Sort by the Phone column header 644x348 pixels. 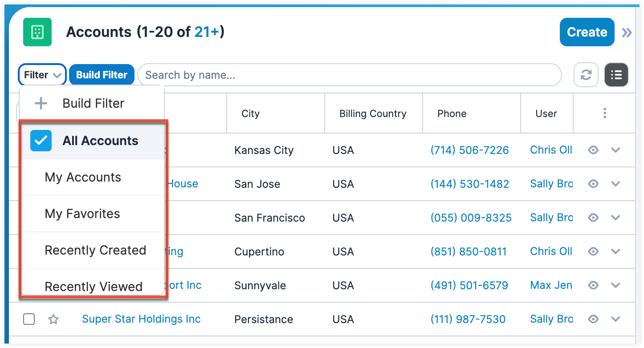(452, 113)
